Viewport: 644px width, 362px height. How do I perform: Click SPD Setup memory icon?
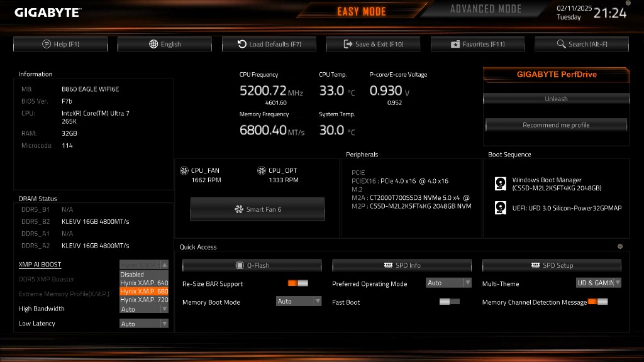[535, 265]
